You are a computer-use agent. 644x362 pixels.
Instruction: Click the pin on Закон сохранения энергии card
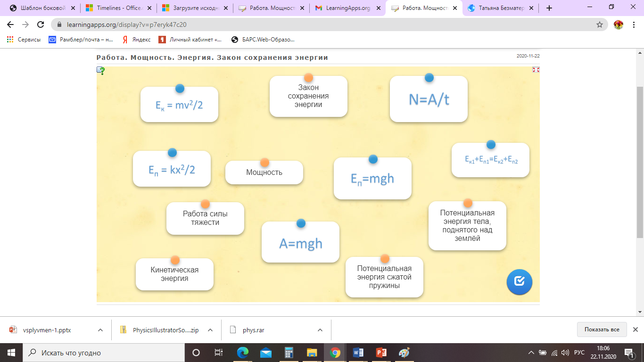pos(309,77)
